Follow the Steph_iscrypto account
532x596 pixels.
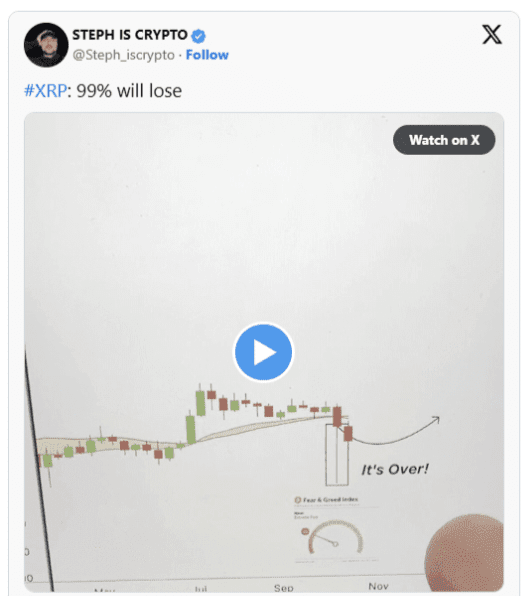[x=207, y=55]
